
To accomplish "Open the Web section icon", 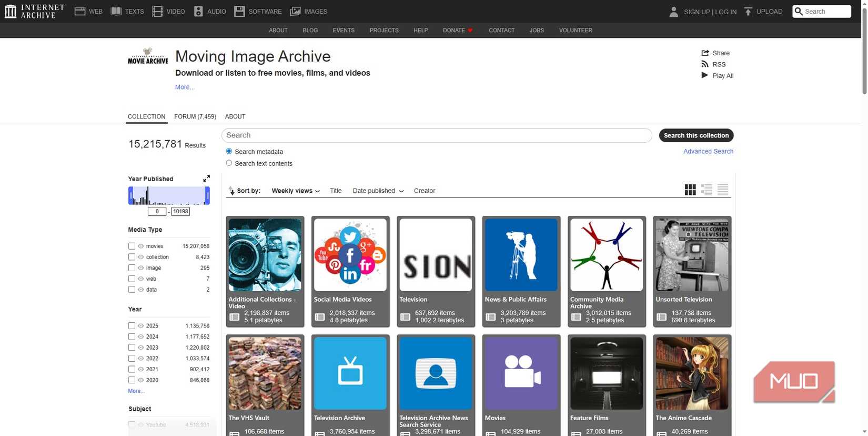I will [80, 11].
